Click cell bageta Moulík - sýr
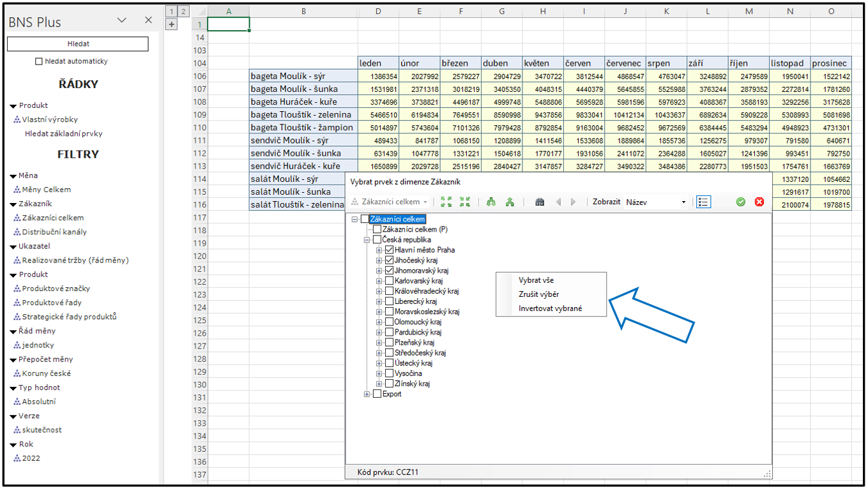868x489 pixels. pyautogui.click(x=303, y=76)
